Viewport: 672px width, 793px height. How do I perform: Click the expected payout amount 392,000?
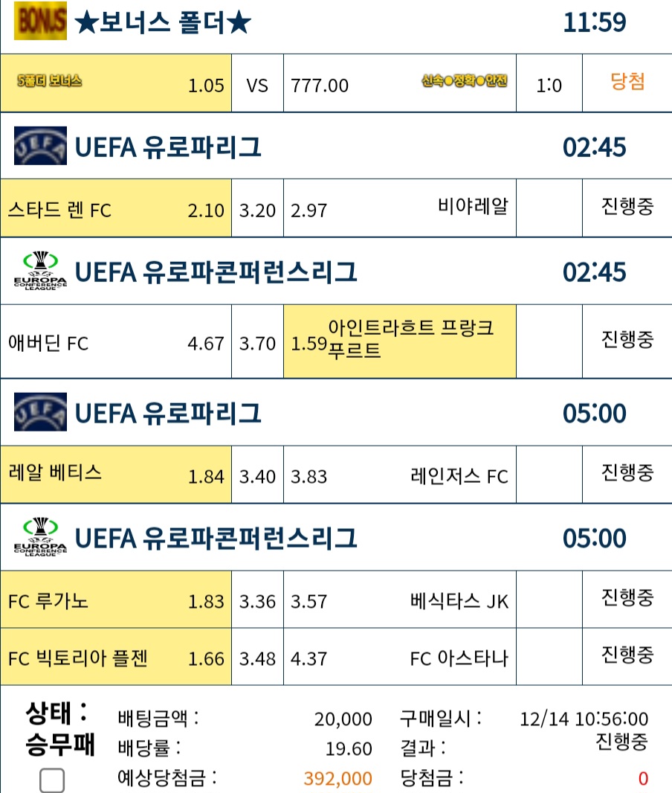(x=338, y=778)
